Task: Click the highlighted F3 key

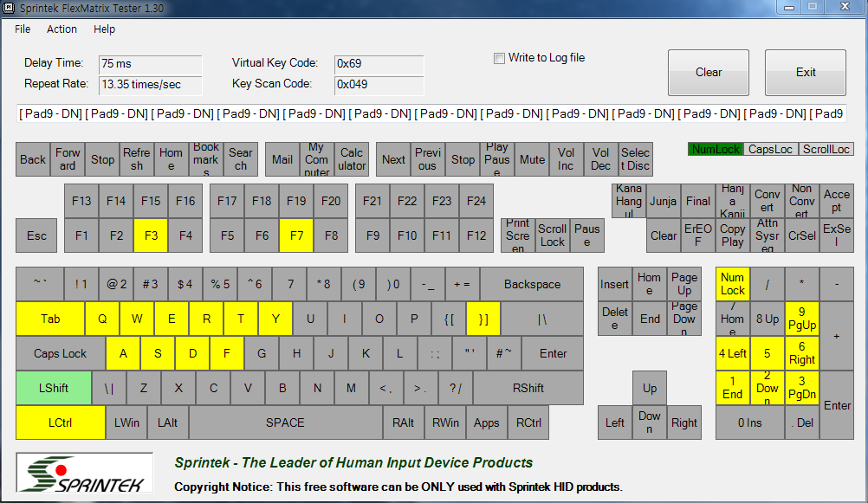Action: tap(151, 235)
